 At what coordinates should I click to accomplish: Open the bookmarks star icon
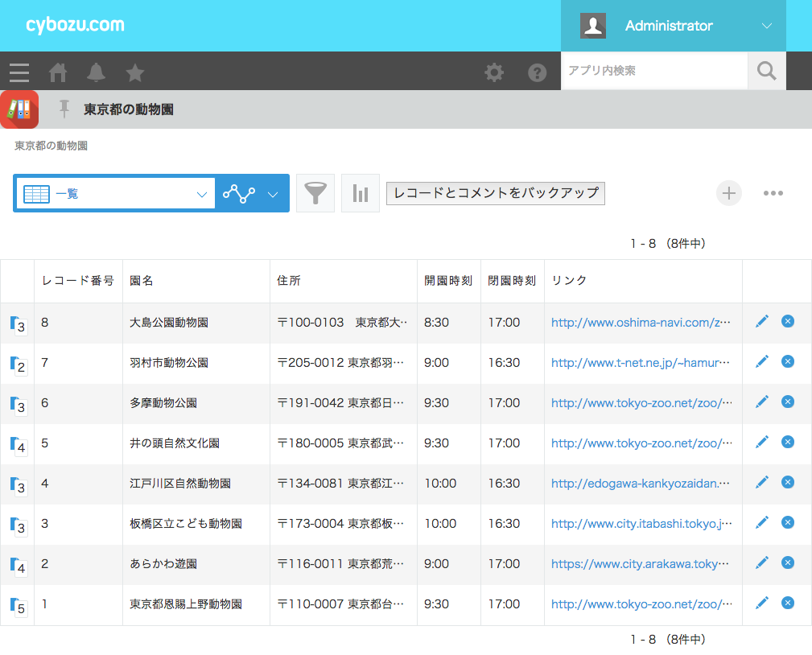134,72
